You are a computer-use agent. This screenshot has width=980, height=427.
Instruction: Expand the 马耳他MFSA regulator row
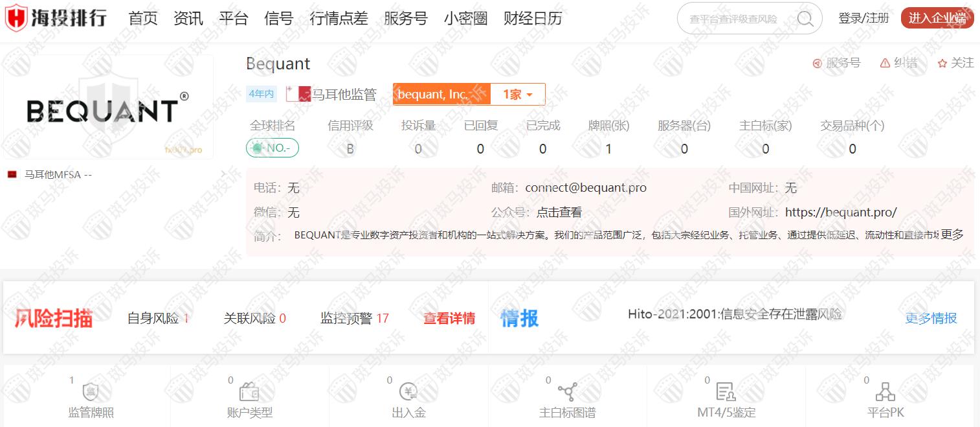click(x=223, y=174)
